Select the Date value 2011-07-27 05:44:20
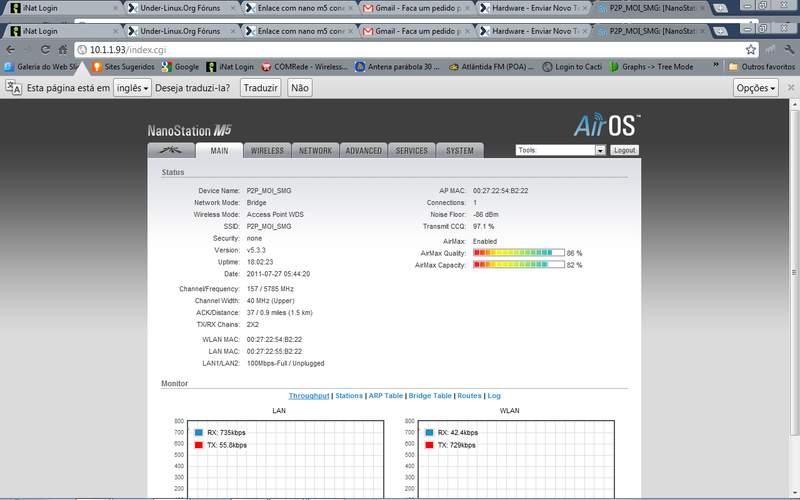This screenshot has height=500, width=800. (278, 274)
